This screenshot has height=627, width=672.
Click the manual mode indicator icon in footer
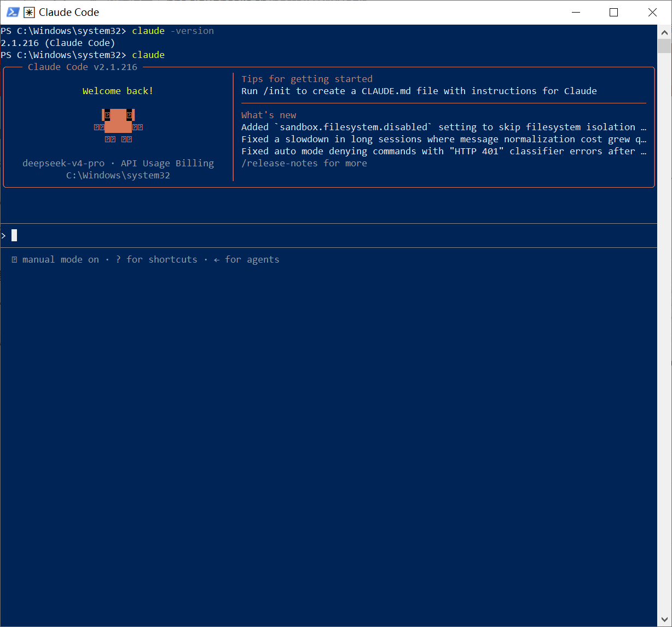click(x=14, y=260)
